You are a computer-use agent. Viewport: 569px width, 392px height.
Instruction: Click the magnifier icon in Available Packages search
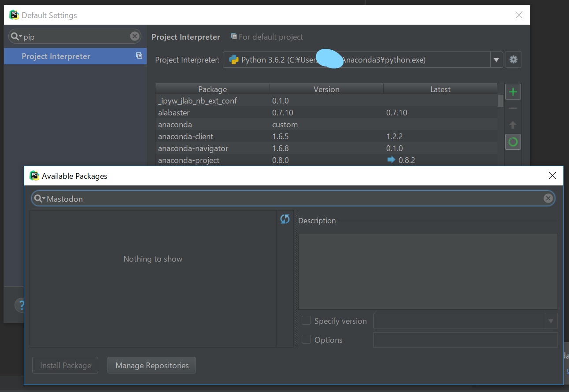(x=39, y=199)
